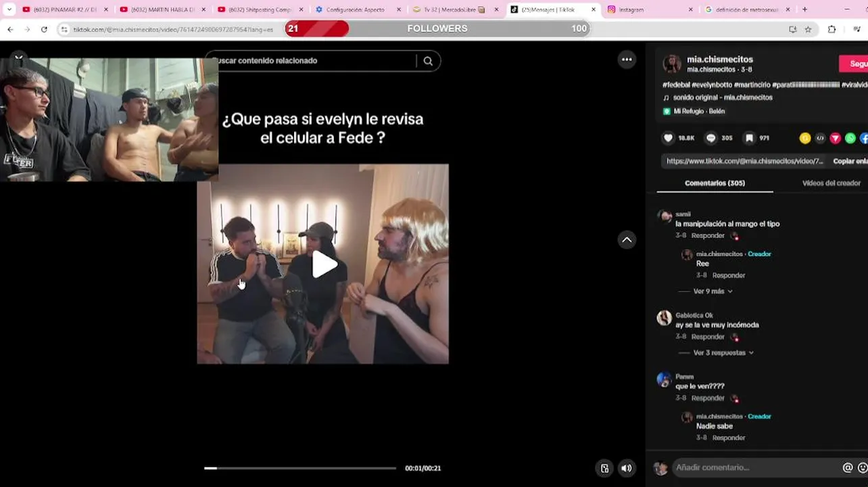This screenshot has height=487, width=868.
Task: Open new browser tab with plus
Action: (x=804, y=9)
